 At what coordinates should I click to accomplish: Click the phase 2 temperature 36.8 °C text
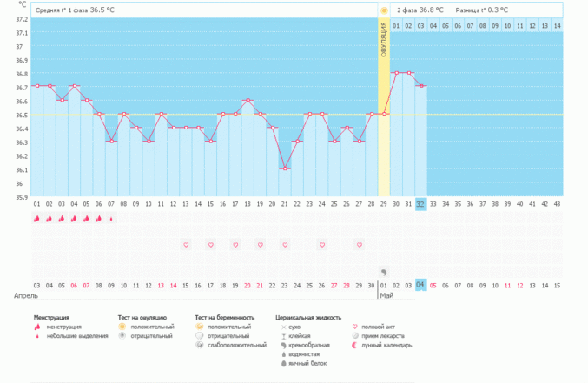(x=420, y=10)
